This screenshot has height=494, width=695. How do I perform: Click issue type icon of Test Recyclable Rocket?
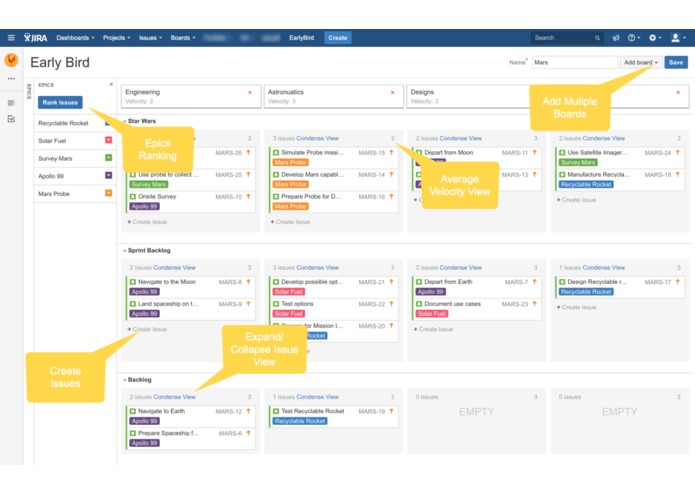tap(276, 411)
